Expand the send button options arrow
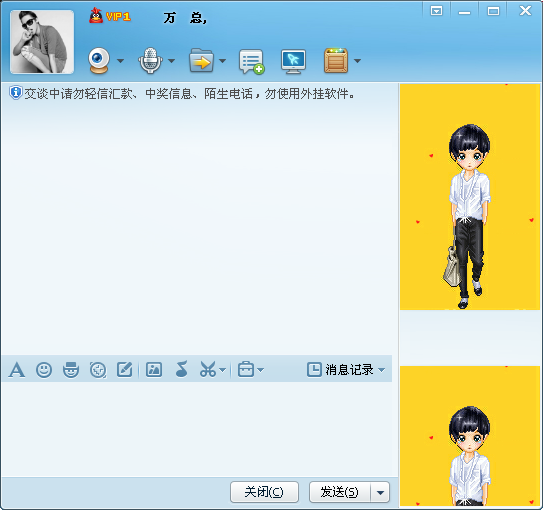Screen dimensions: 543x510 pyautogui.click(x=380, y=492)
